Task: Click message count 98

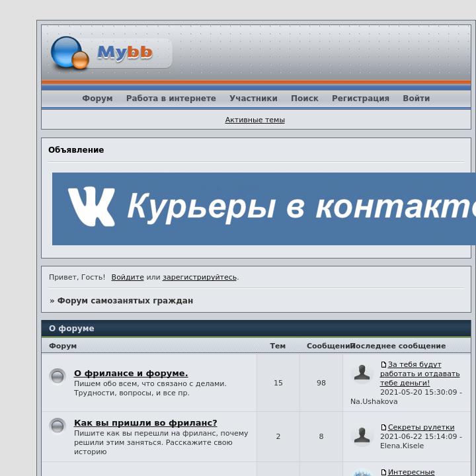Action: pyautogui.click(x=321, y=383)
